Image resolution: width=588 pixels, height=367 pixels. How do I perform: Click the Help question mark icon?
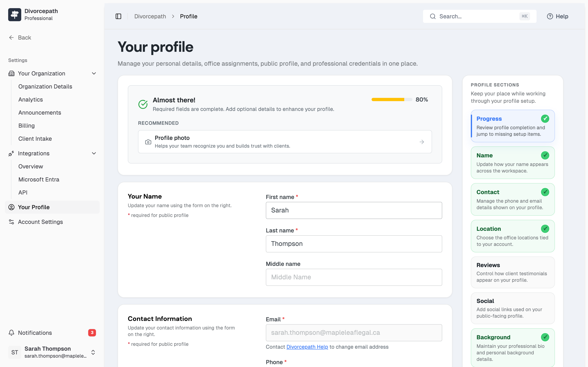pyautogui.click(x=550, y=16)
